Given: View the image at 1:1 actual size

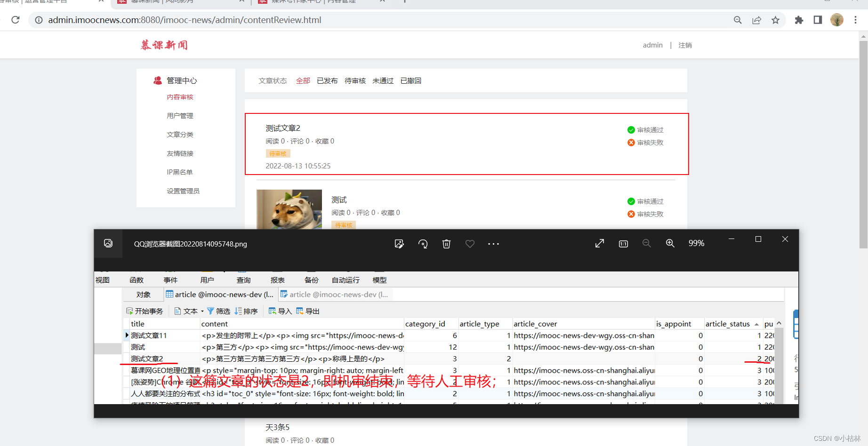Looking at the screenshot, I should [x=623, y=244].
